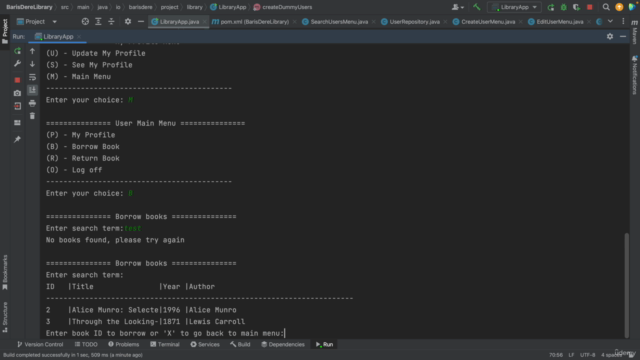The height and width of the screenshot is (360, 640).
Task: Click the select opened file target icon
Action: [85, 21]
